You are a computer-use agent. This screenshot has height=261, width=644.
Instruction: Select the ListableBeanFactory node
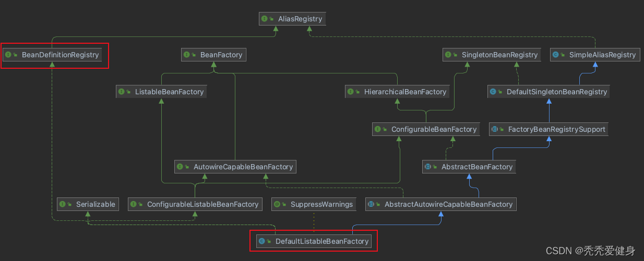[161, 92]
